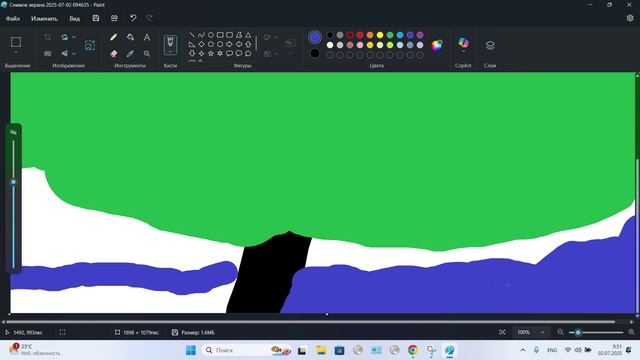Screen dimensions: 640x360
Task: Expand the Flip options dropdown arrow
Action: 74,53
